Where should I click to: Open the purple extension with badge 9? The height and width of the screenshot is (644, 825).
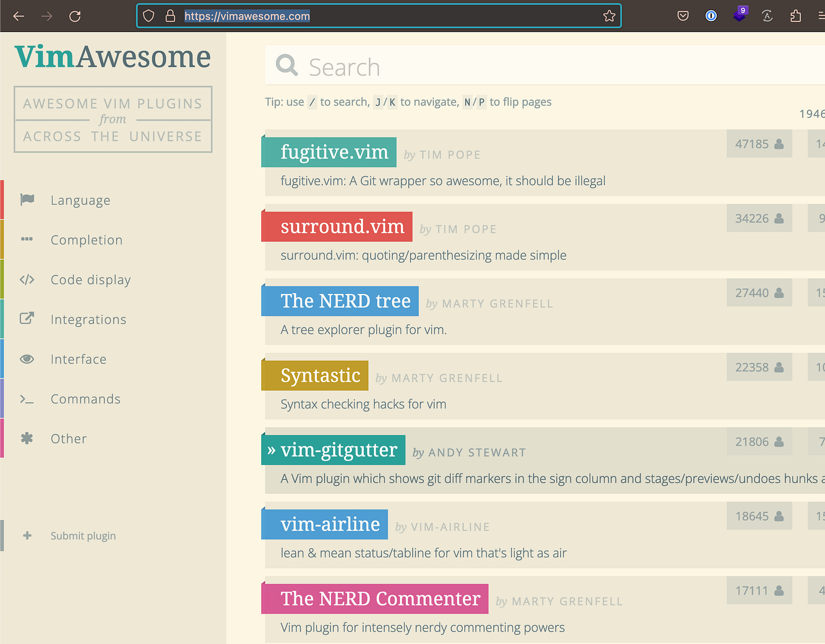tap(739, 14)
